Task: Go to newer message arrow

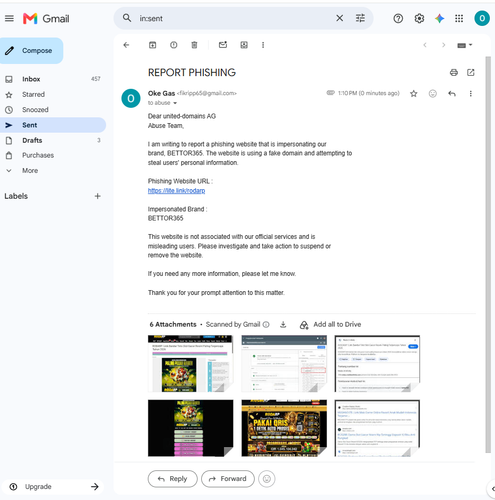Action: coord(425,45)
